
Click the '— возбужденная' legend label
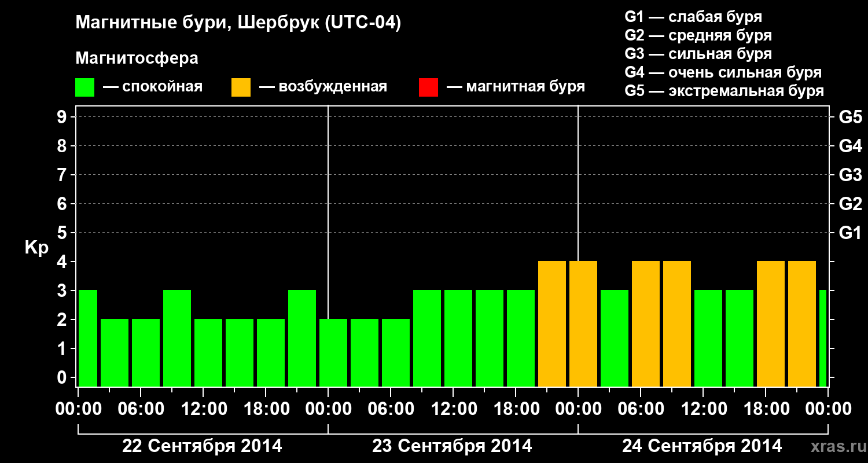323,87
